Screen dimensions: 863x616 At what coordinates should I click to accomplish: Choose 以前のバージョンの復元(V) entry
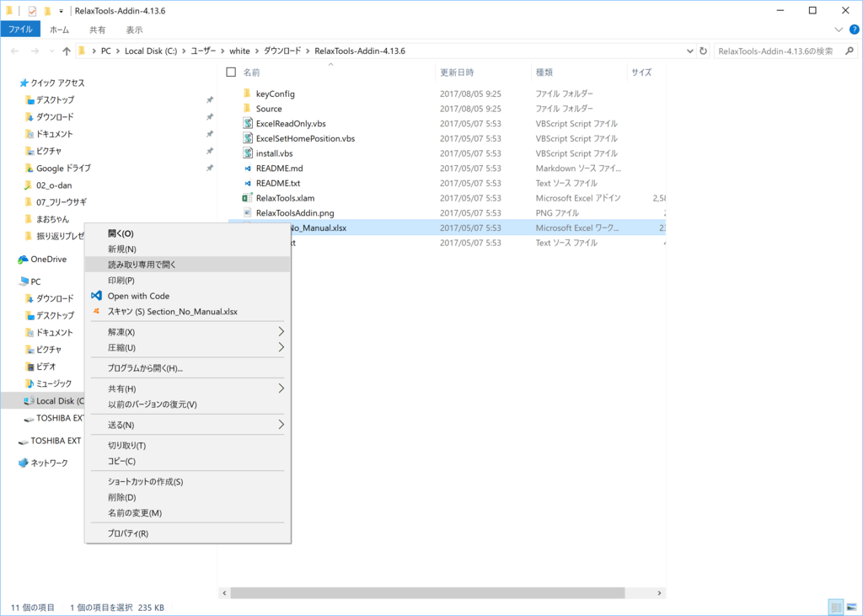pos(188,404)
